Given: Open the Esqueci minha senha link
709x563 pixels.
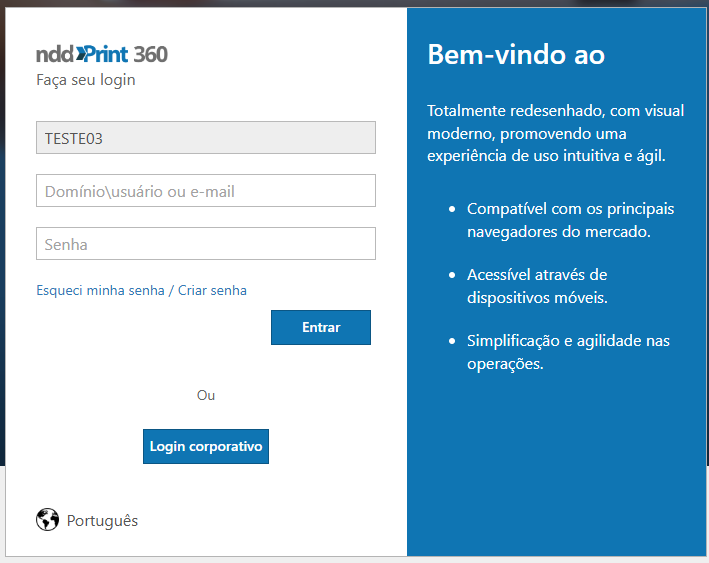Looking at the screenshot, I should click(x=100, y=291).
